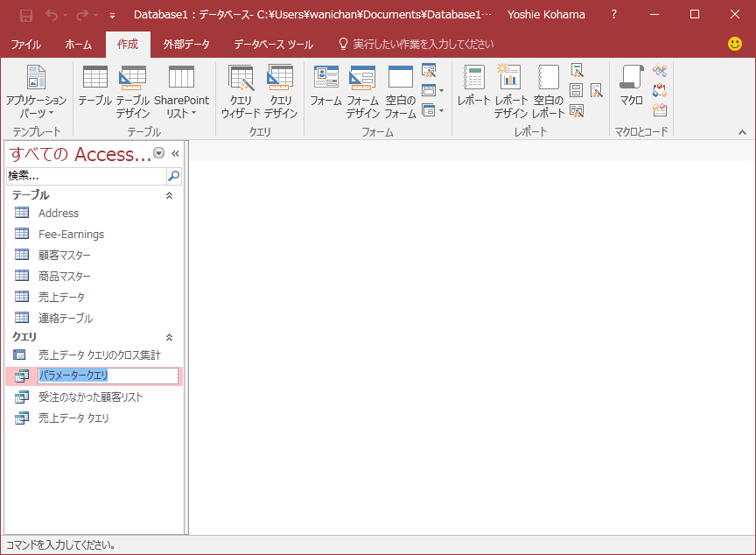
Task: Select the 売上データ クエリのクロス集計 query
Action: (x=94, y=355)
